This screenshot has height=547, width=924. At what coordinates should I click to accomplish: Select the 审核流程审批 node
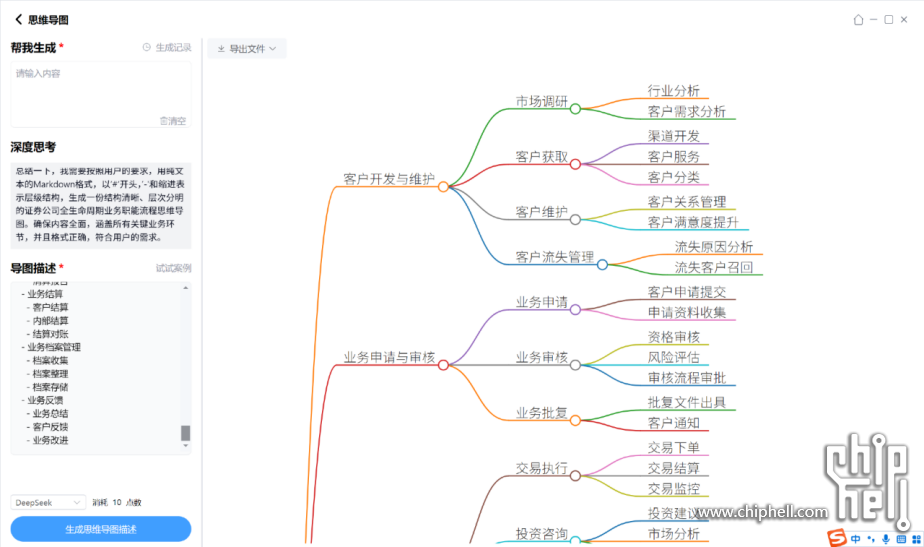[687, 378]
